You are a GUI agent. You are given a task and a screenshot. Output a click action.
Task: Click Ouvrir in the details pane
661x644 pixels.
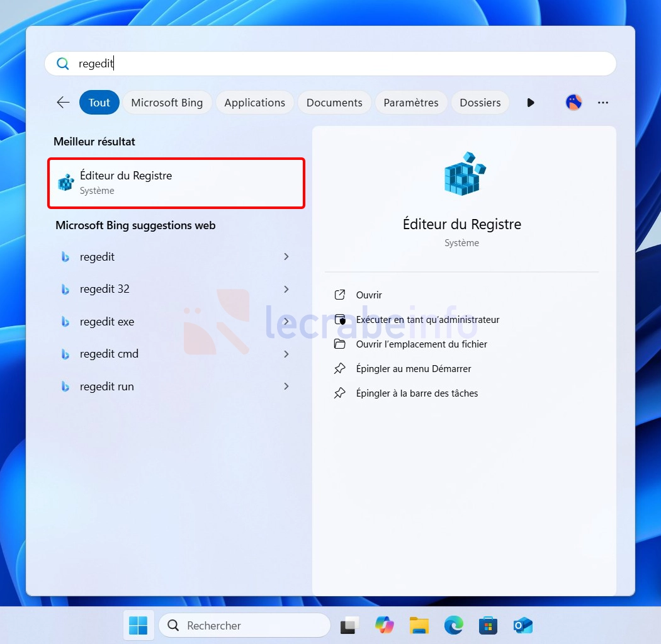(369, 295)
